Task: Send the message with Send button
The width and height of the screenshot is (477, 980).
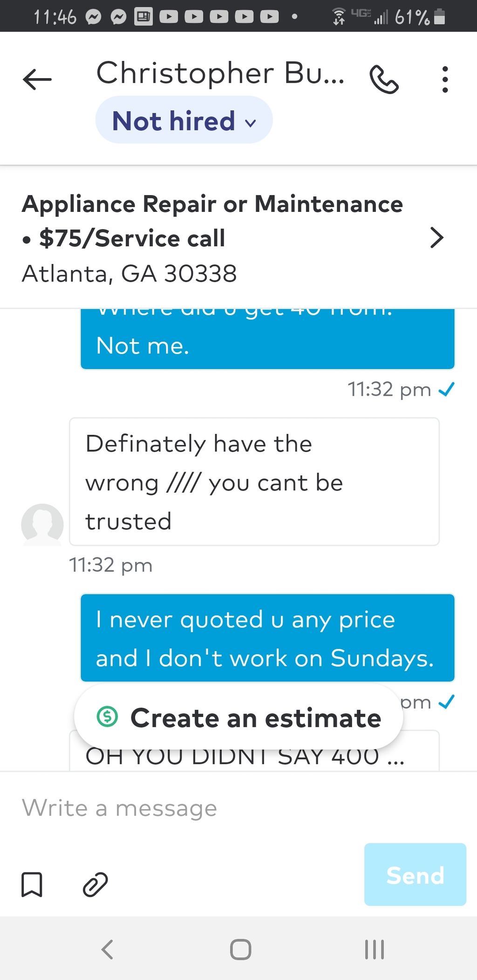Action: 415,874
